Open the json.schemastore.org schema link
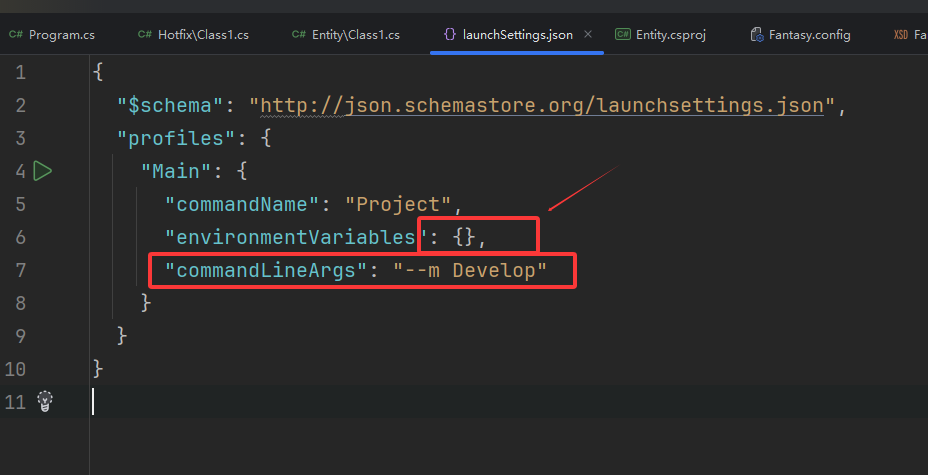The image size is (928, 475). [x=542, y=105]
